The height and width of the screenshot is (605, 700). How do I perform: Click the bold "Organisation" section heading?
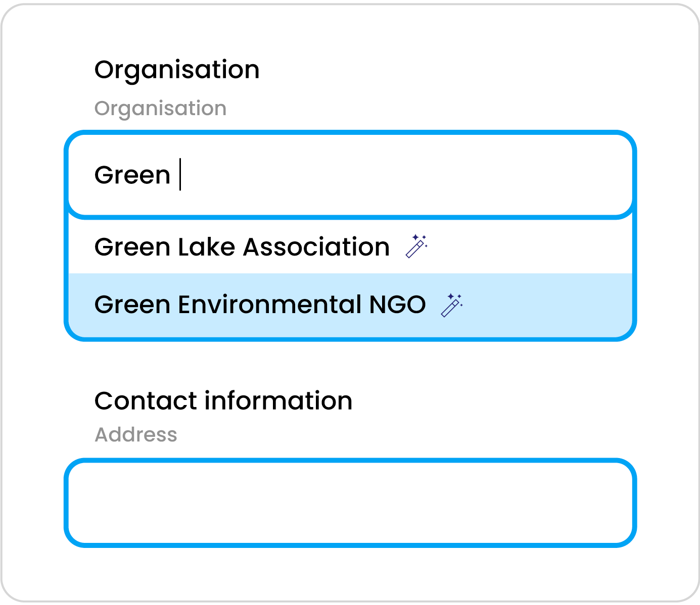pos(177,70)
